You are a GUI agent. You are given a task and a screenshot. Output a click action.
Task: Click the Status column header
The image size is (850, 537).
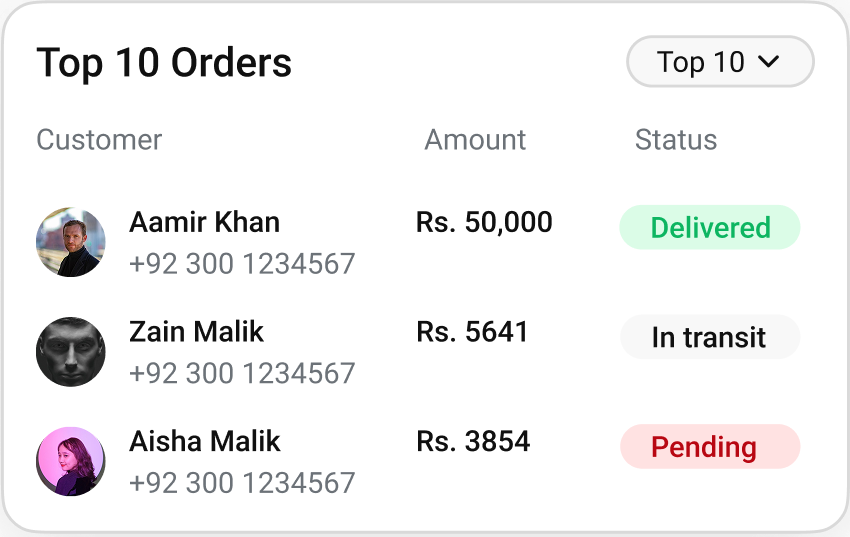(676, 140)
